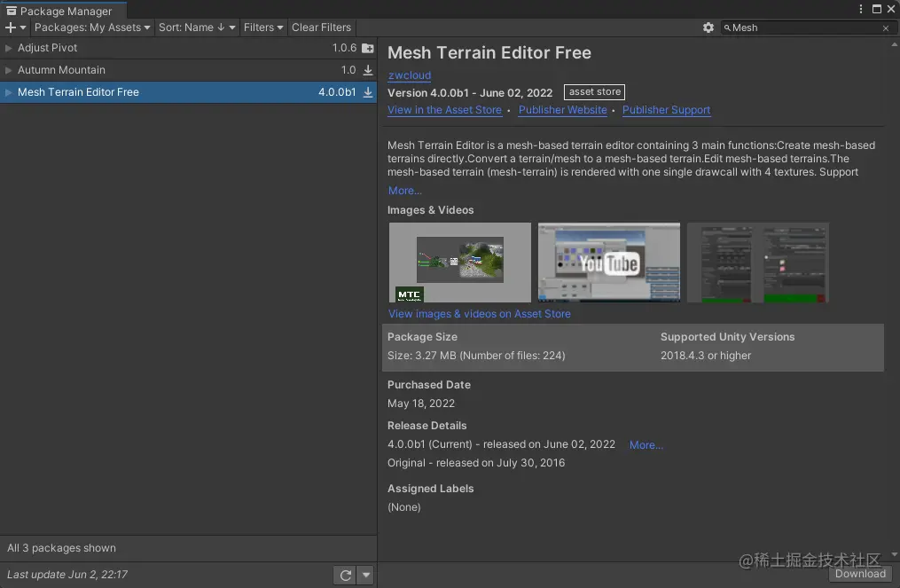Screen dimensions: 900x588
Task: Click View in the Asset Store link
Action: tap(444, 110)
